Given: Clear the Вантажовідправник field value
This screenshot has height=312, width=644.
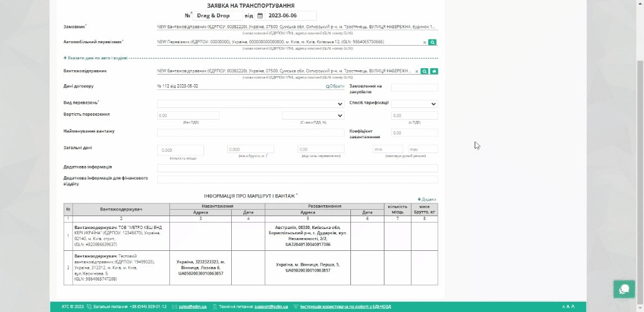Looking at the screenshot, I should coord(417,71).
